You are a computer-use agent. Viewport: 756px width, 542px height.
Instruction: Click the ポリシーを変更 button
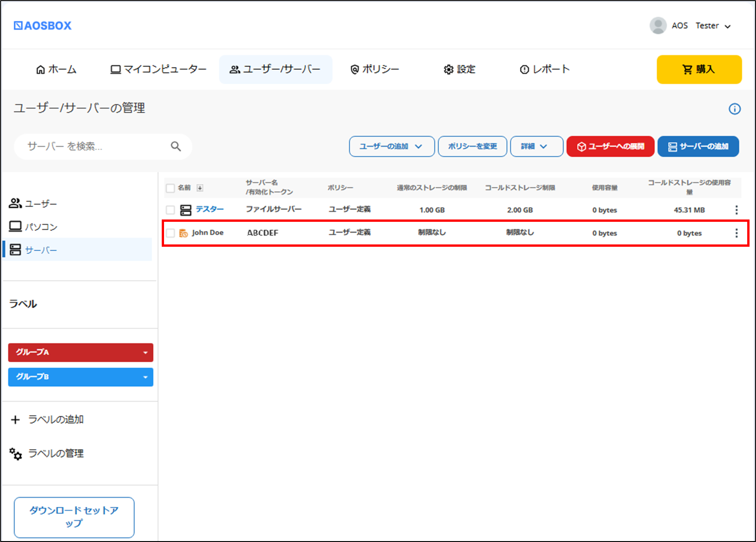pyautogui.click(x=472, y=146)
